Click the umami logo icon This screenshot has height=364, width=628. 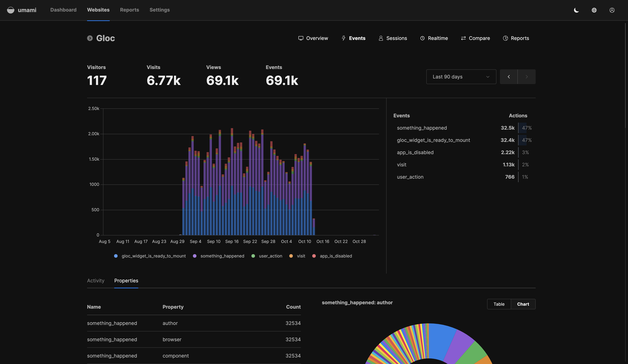click(x=11, y=10)
